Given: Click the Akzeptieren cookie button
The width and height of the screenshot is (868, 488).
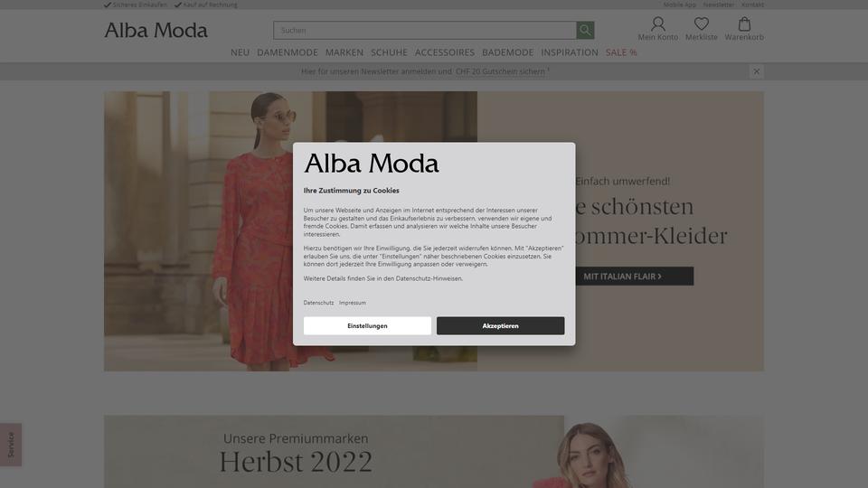Looking at the screenshot, I should tap(500, 326).
